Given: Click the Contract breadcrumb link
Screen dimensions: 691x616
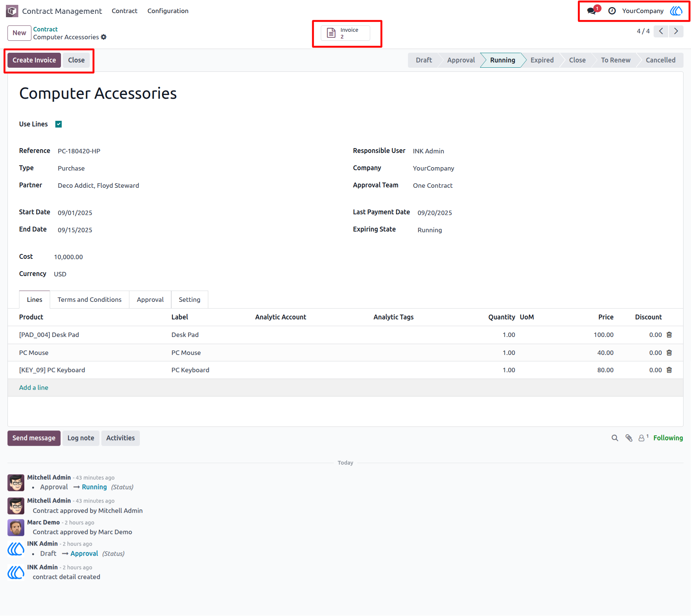Looking at the screenshot, I should tap(45, 29).
